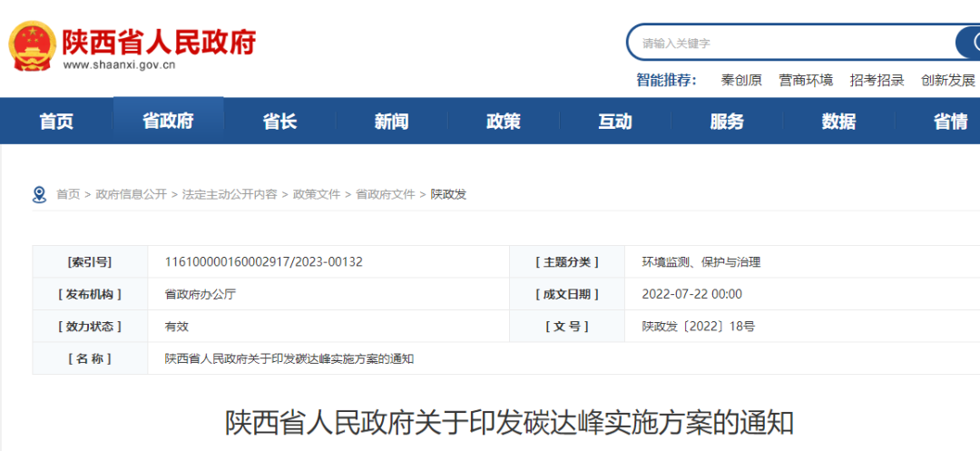This screenshot has height=451, width=980.
Task: Select index number 116100000160002917/2023-00132
Action: 264,261
